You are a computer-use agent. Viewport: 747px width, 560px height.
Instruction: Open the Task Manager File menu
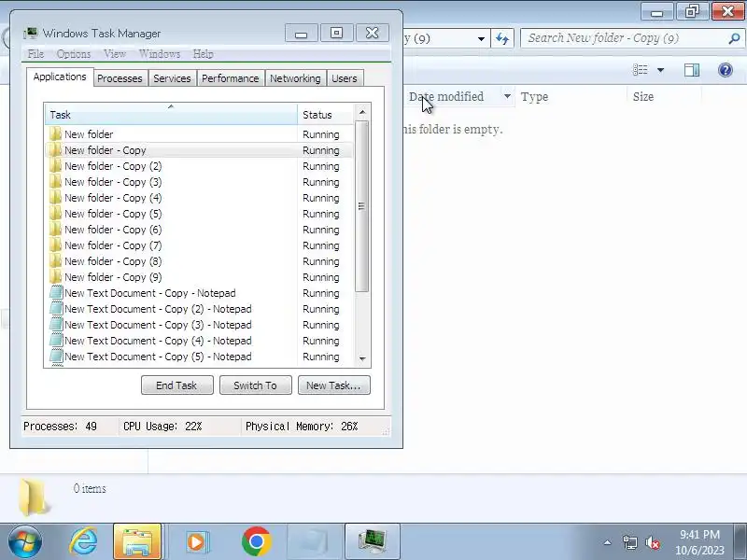[x=35, y=54]
